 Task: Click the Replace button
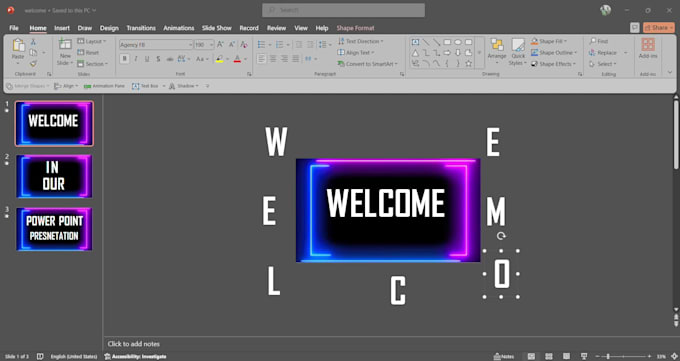[x=603, y=53]
